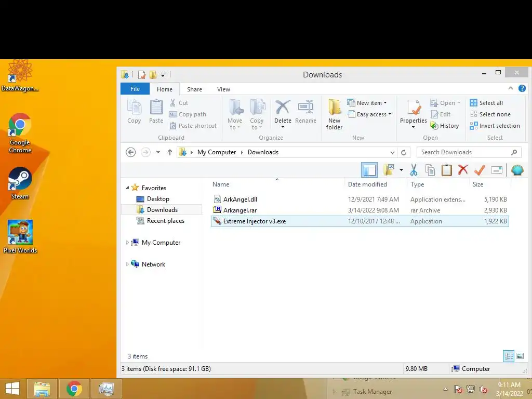Click the Back navigation arrow
The width and height of the screenshot is (532, 399).
pyautogui.click(x=130, y=152)
